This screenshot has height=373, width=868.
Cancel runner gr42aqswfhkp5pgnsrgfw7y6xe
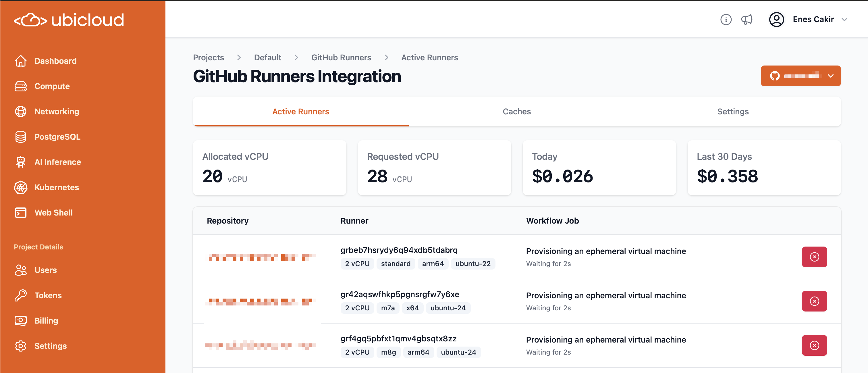click(814, 301)
